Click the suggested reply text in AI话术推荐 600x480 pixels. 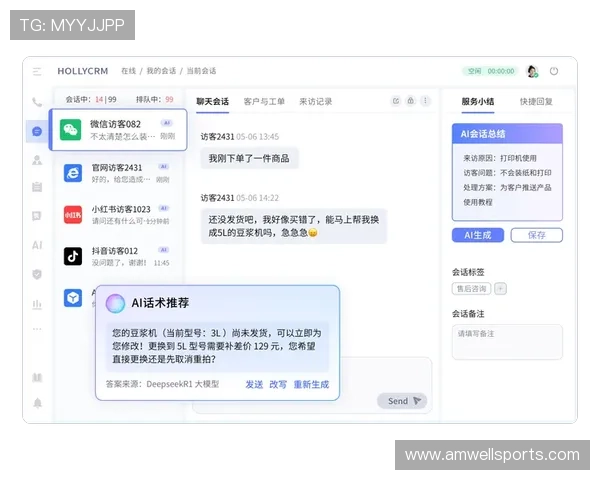pos(217,346)
